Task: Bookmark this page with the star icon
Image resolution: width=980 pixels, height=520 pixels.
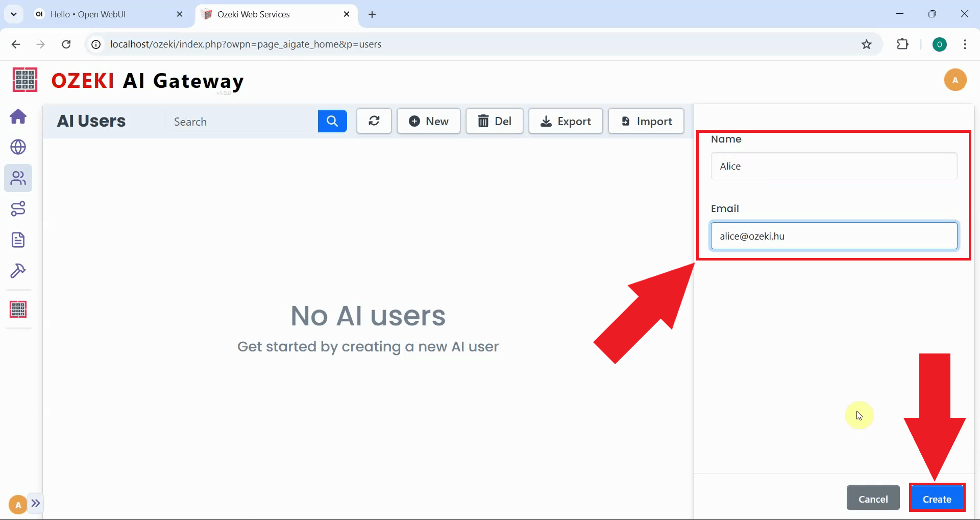Action: click(x=867, y=44)
